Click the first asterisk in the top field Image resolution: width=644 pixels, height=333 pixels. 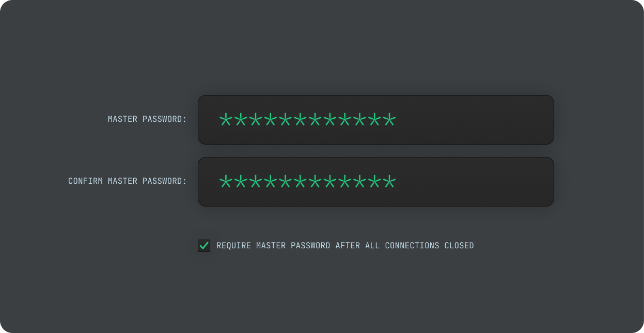click(225, 119)
